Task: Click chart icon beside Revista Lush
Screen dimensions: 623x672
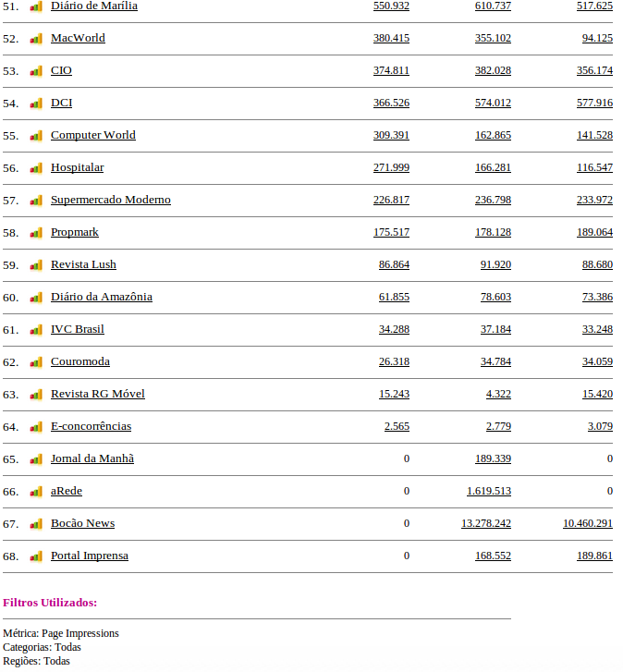Action: click(x=36, y=265)
